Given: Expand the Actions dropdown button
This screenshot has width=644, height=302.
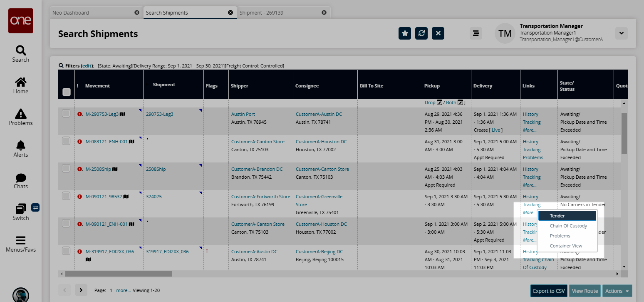Looking at the screenshot, I should tap(617, 291).
